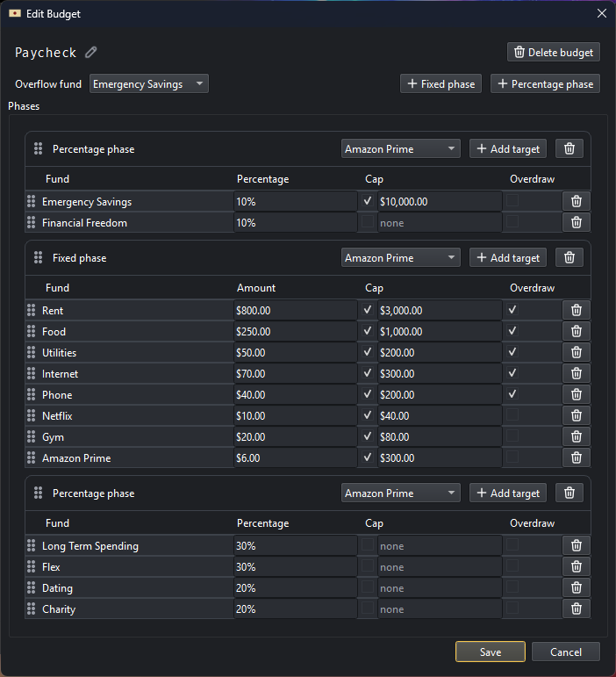616x677 pixels.
Task: Add target to the first Percentage phase
Action: [508, 149]
